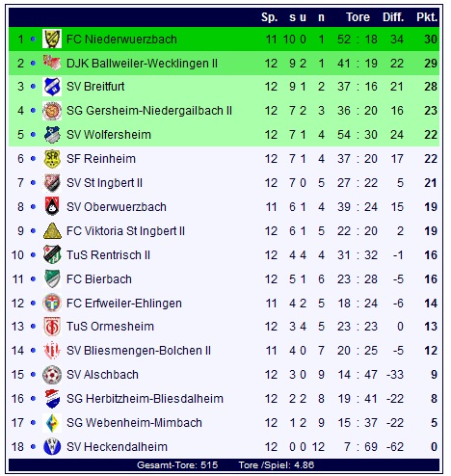Open the SV Bliesmengen-Bolchen II team name

(139, 351)
